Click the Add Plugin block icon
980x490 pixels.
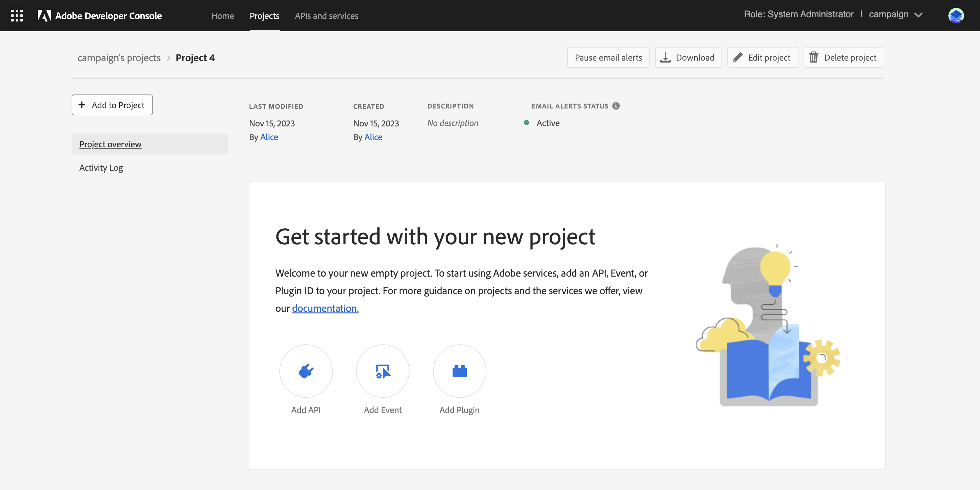(x=460, y=371)
